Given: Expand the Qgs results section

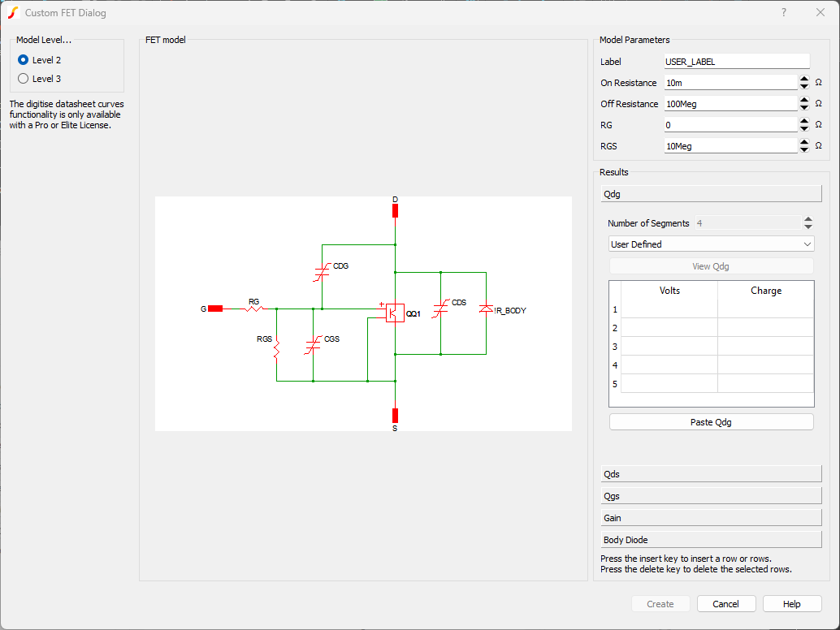Looking at the screenshot, I should (711, 496).
